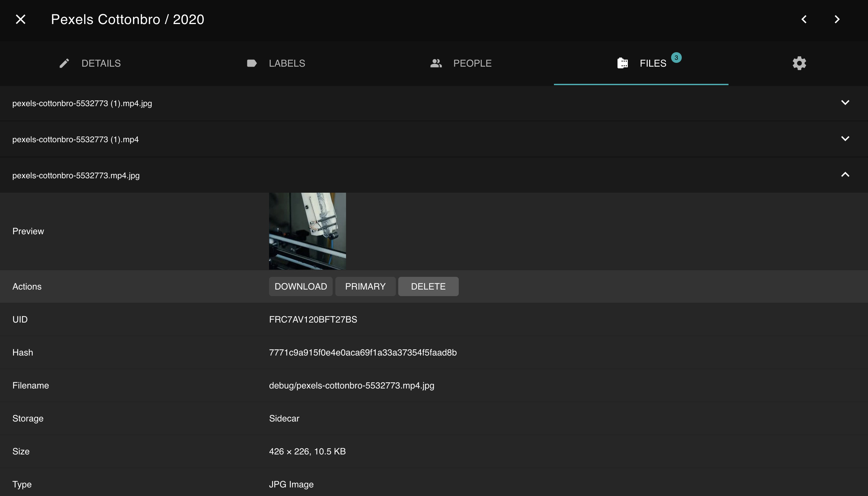Click the Labels tag icon

point(251,63)
